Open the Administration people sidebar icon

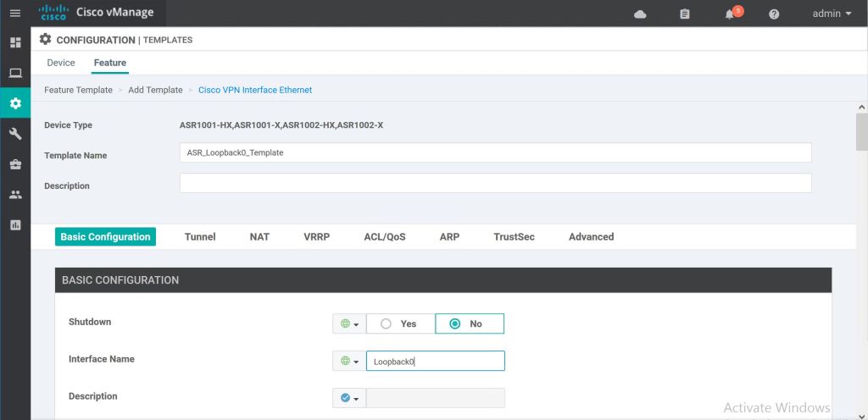[14, 195]
